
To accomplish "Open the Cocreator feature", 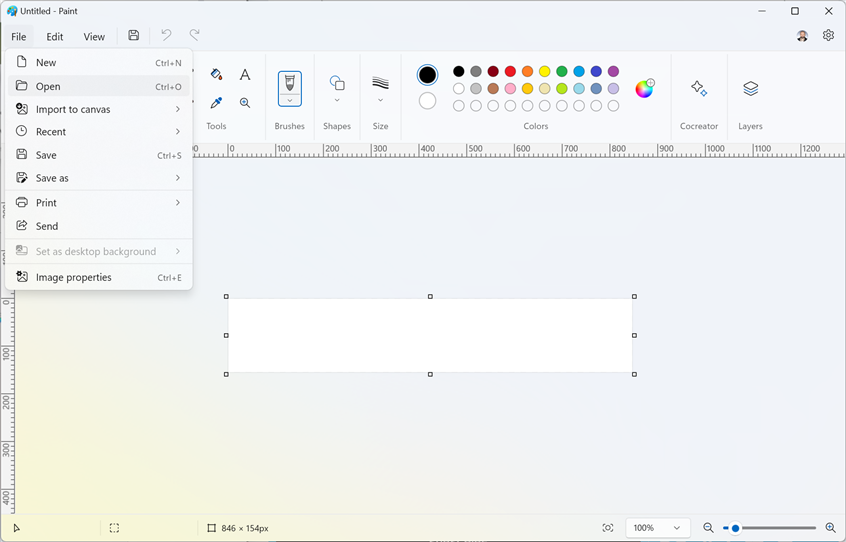I will [x=699, y=89].
